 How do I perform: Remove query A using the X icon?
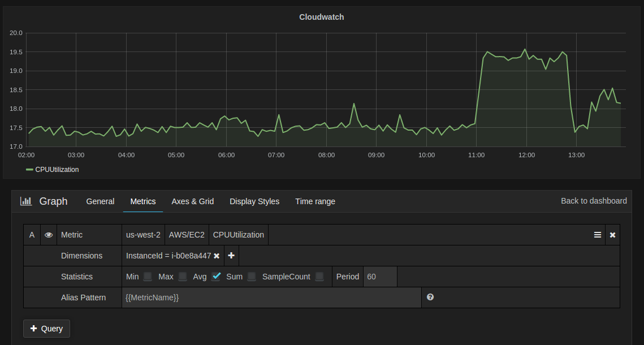pos(613,234)
